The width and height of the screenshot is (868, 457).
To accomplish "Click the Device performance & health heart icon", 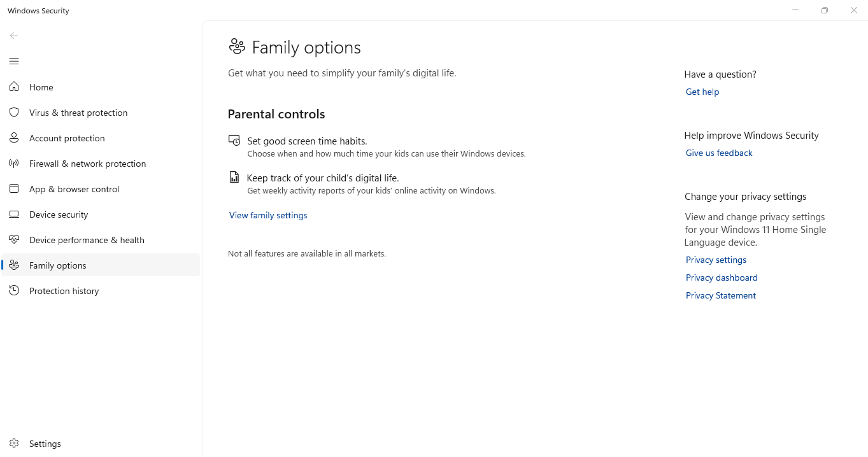I will pyautogui.click(x=14, y=239).
